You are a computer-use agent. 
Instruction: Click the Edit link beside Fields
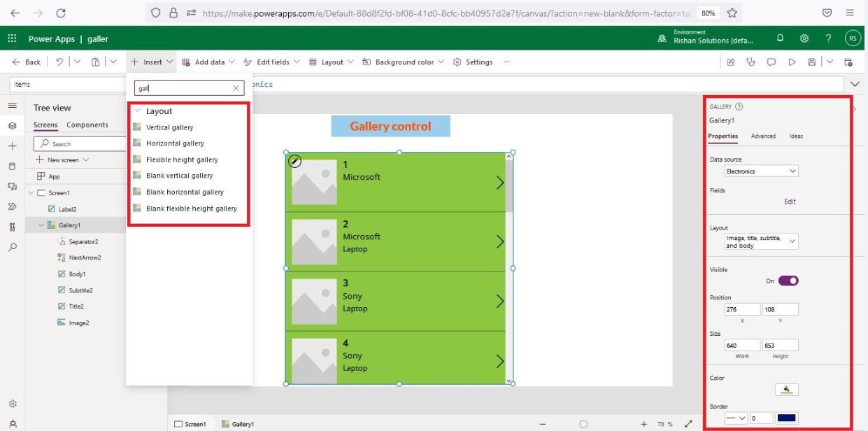pyautogui.click(x=790, y=202)
